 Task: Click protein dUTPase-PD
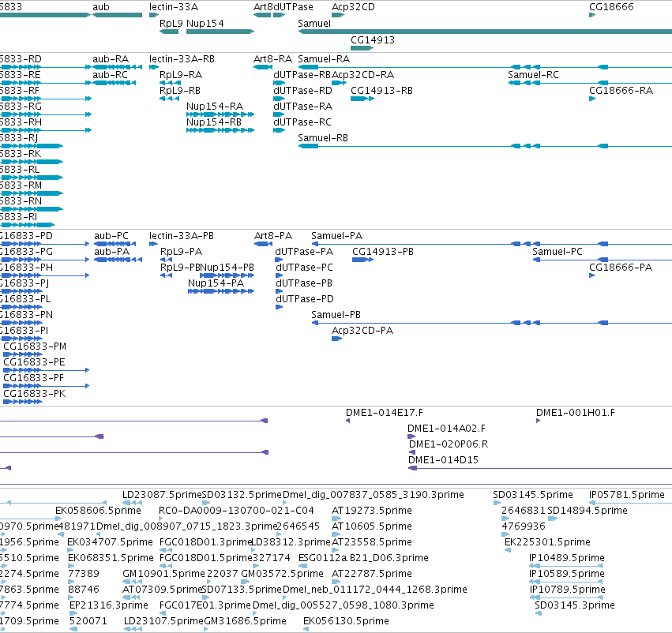305,299
